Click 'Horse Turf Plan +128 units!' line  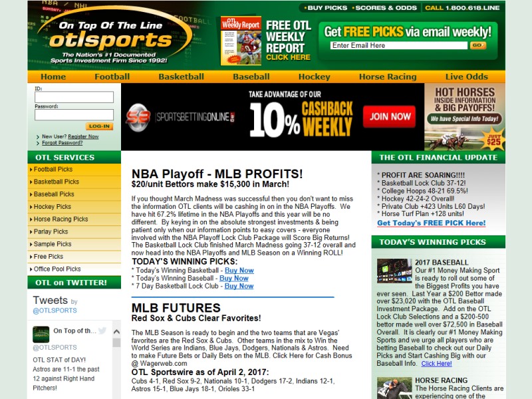pos(422,213)
